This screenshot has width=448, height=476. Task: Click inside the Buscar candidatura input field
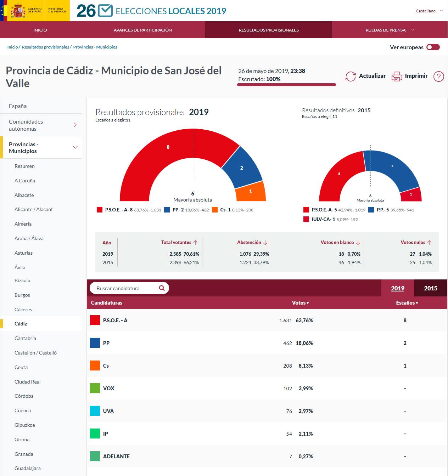click(x=124, y=288)
